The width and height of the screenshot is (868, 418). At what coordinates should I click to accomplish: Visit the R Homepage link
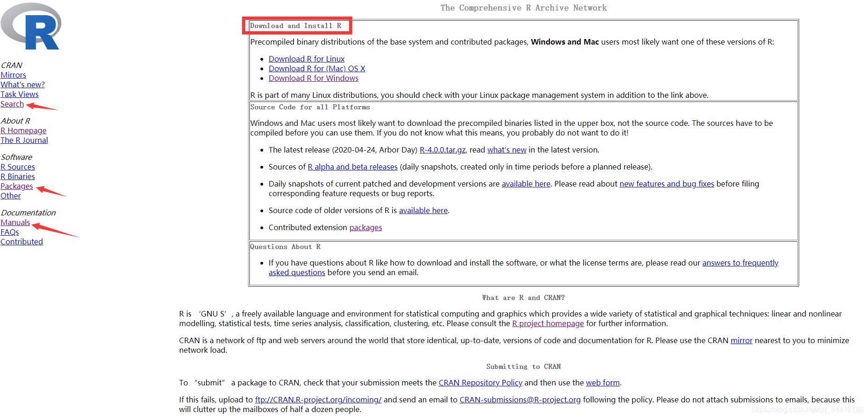click(23, 130)
